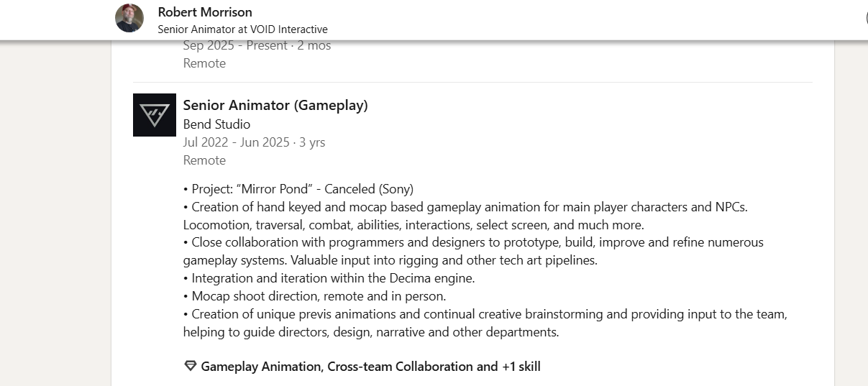Viewport: 868px width, 386px height.
Task: Click the Valuable input into rigging line
Action: tap(390, 260)
